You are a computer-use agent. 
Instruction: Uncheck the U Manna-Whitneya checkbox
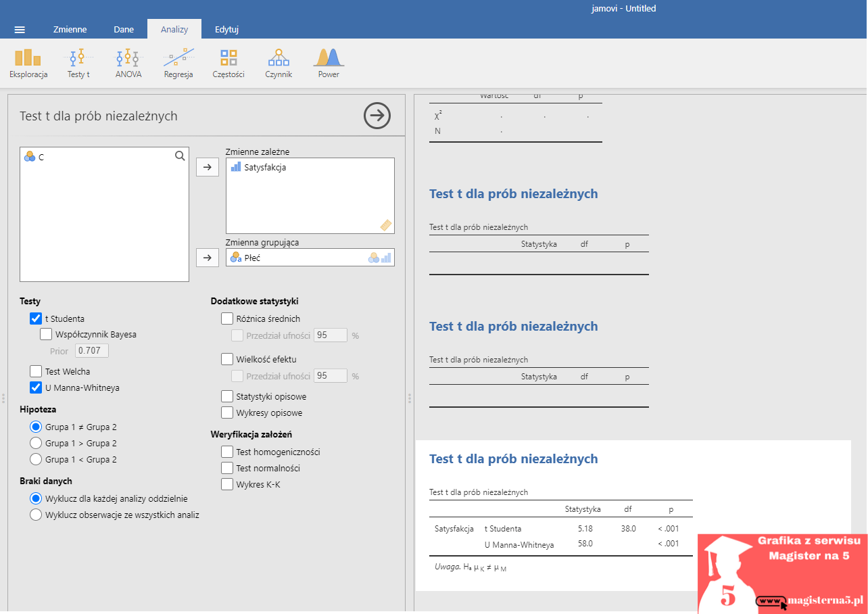pos(36,388)
